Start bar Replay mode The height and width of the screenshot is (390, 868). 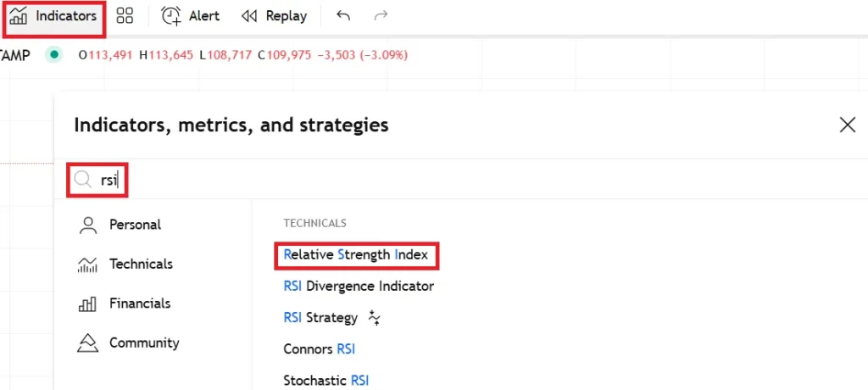coord(274,16)
